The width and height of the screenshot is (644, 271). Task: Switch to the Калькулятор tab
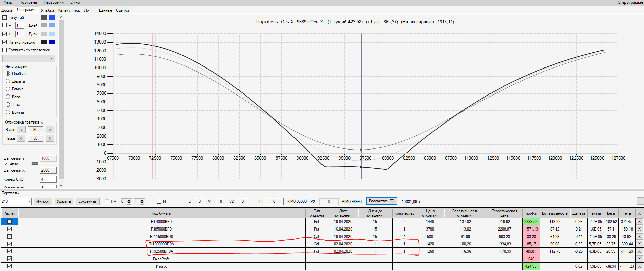point(69,10)
